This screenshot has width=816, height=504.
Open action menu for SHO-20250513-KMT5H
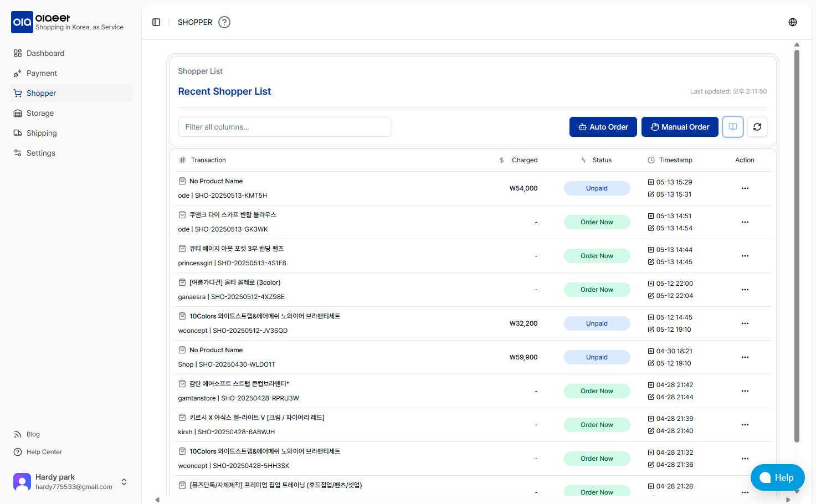point(745,188)
